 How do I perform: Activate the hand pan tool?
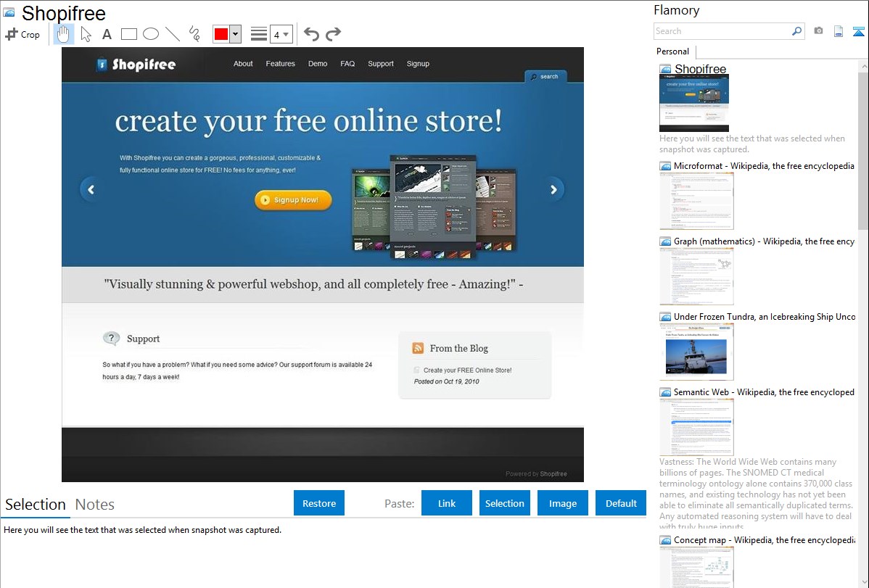pyautogui.click(x=63, y=34)
